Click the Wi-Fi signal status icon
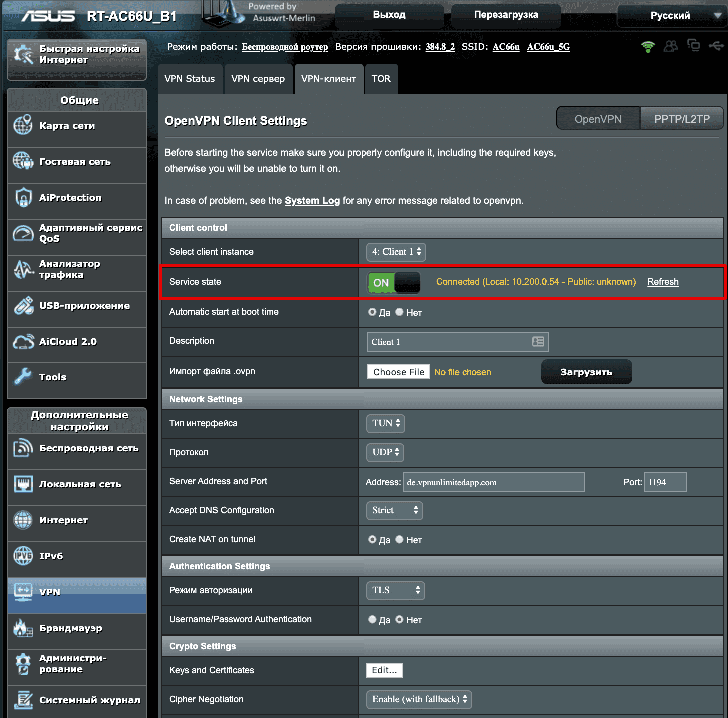 648,47
